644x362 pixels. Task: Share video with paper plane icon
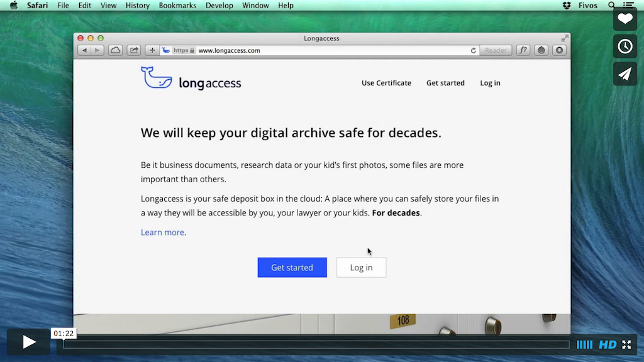[x=625, y=74]
